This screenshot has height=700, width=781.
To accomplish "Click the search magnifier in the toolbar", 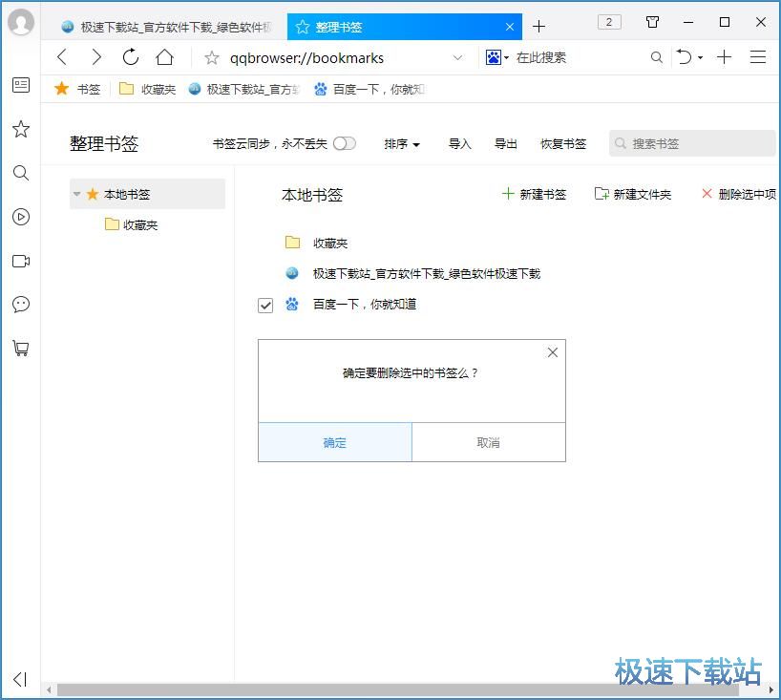I will (x=657, y=57).
